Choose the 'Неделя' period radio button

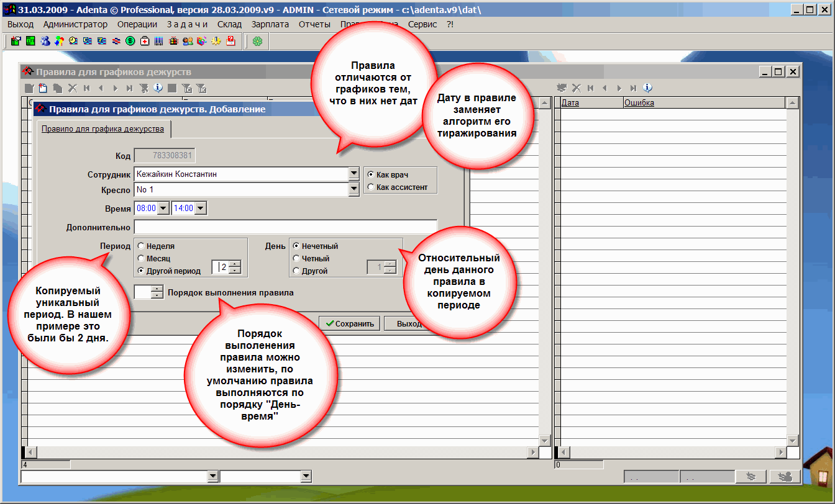coord(141,246)
